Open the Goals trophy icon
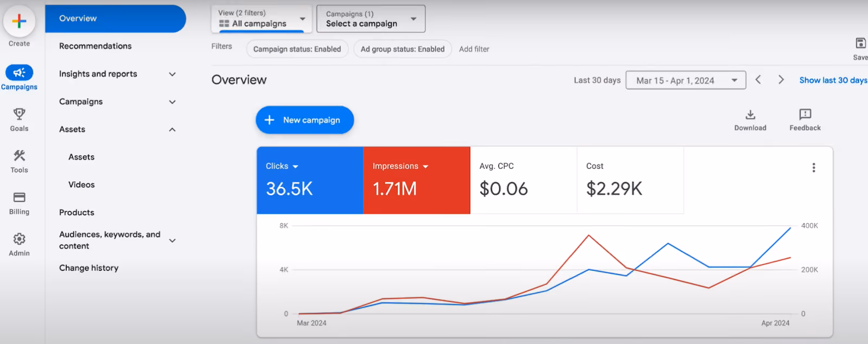868x344 pixels. [19, 114]
